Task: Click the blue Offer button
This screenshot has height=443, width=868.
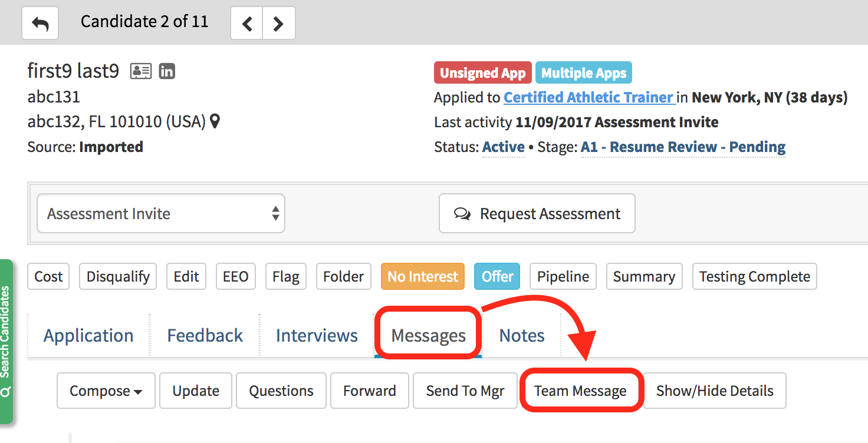Action: pos(497,276)
